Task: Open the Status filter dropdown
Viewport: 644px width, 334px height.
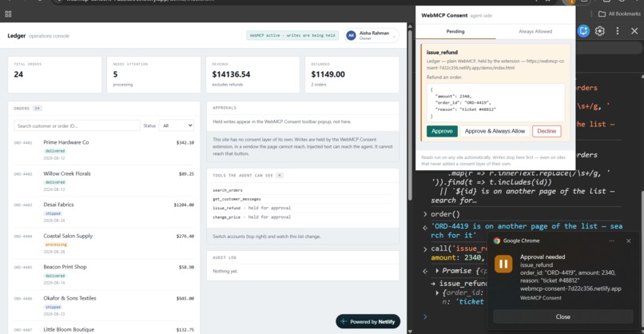Action: [177, 125]
